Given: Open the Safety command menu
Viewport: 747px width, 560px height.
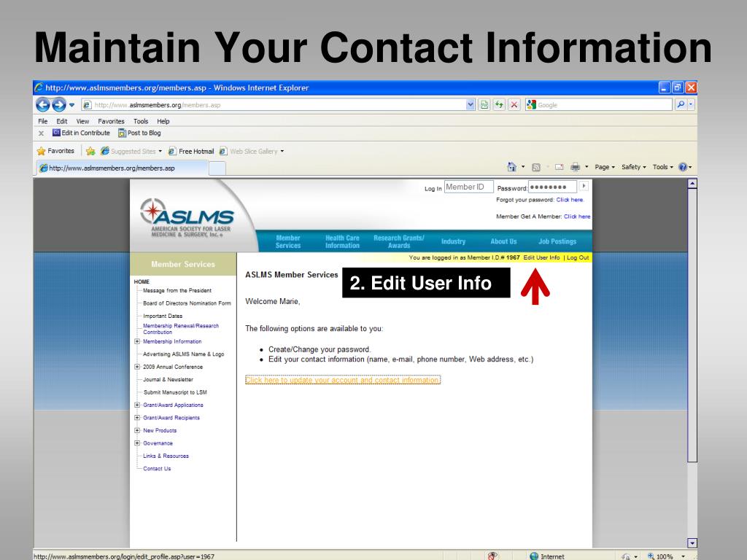Looking at the screenshot, I should click(x=634, y=167).
